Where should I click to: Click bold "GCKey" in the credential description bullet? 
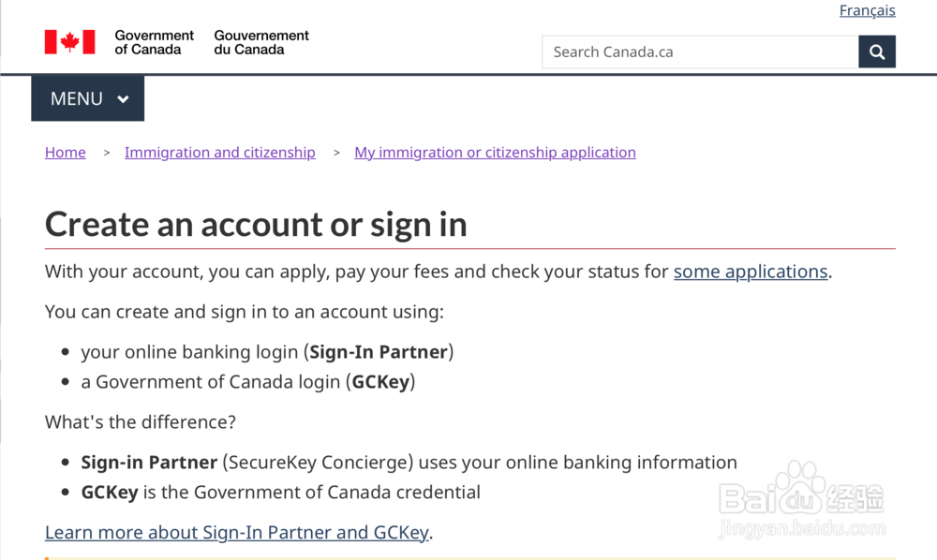[110, 493]
